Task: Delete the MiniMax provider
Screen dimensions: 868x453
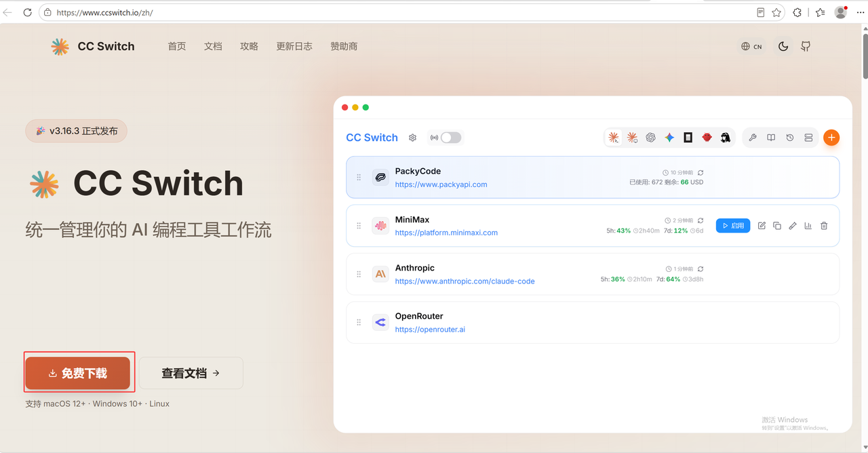Action: click(824, 226)
